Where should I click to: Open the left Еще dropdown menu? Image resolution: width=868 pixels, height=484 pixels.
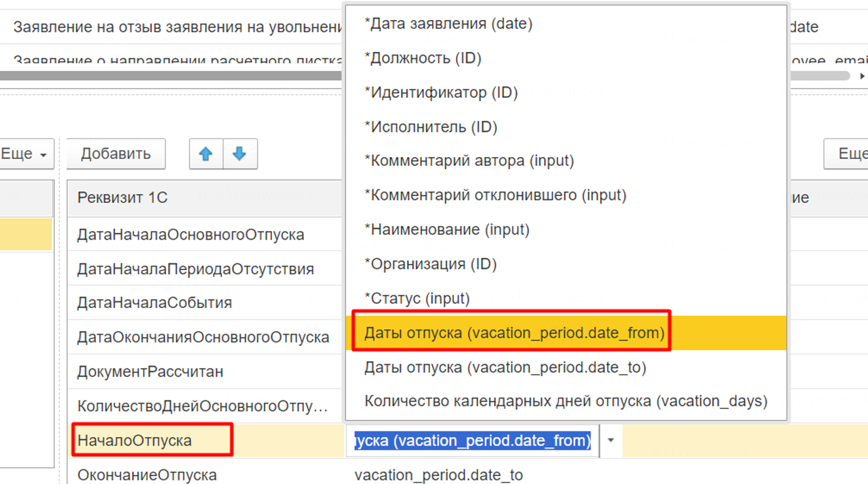coord(24,154)
